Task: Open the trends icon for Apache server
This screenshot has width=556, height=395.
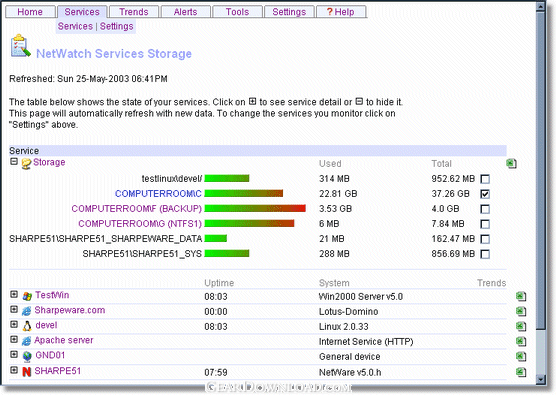Action: [521, 341]
